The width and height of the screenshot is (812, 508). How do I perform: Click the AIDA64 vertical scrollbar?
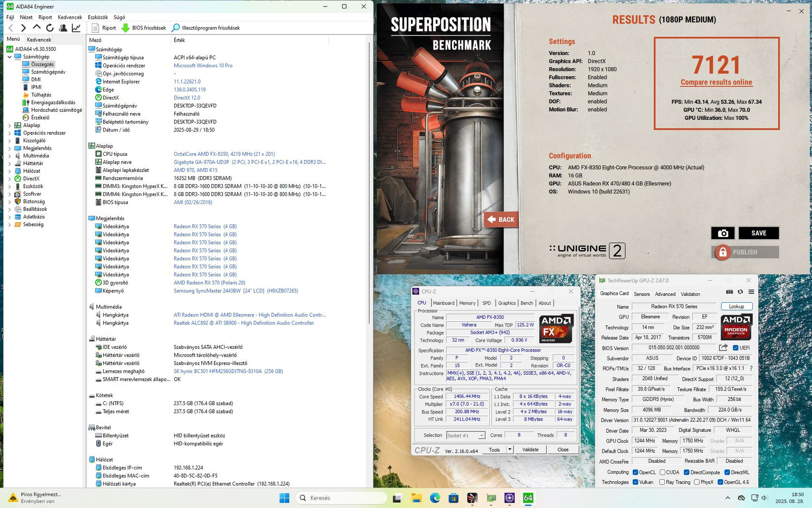coord(369,182)
